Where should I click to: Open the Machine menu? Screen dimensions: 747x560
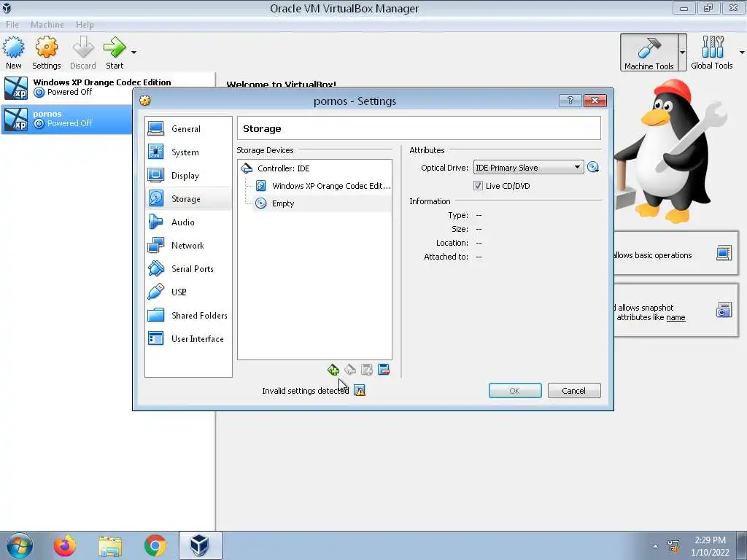(x=47, y=24)
